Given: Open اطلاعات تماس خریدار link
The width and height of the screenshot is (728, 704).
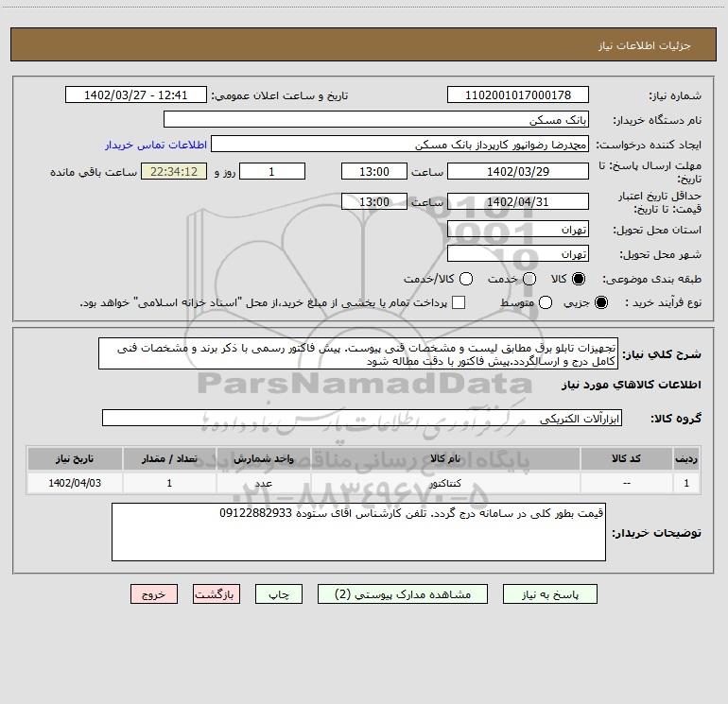Looking at the screenshot, I should [154, 146].
